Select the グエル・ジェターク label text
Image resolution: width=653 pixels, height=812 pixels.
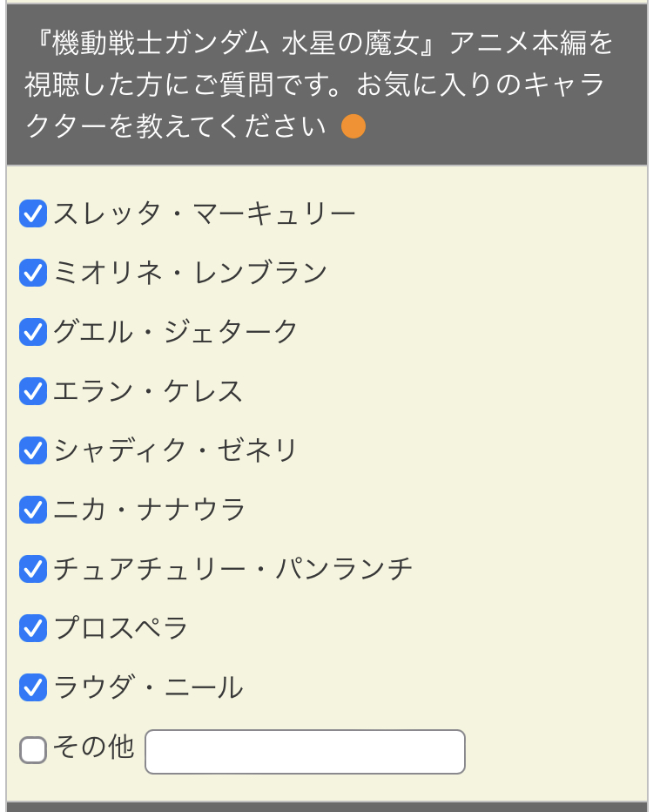pos(175,332)
